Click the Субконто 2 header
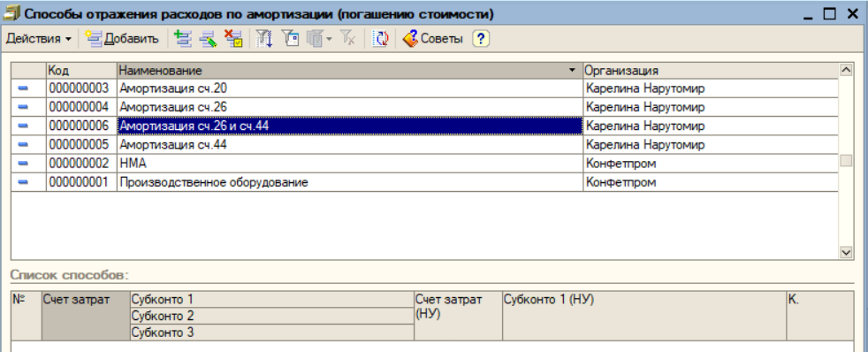 click(272, 316)
